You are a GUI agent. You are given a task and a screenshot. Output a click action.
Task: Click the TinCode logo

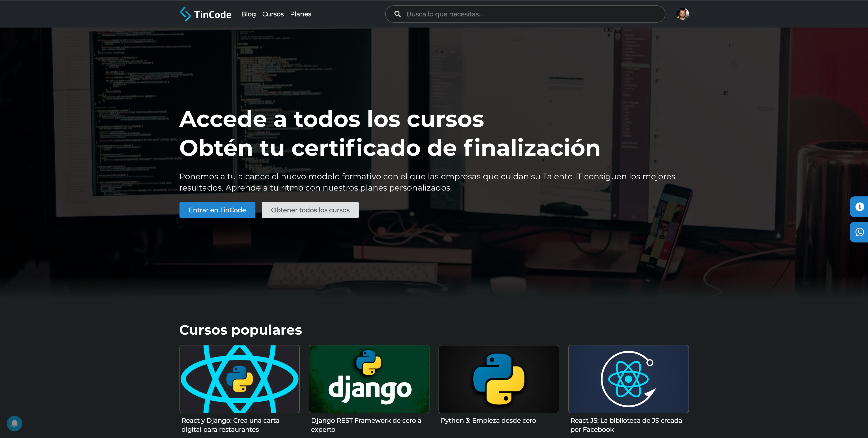click(x=205, y=14)
